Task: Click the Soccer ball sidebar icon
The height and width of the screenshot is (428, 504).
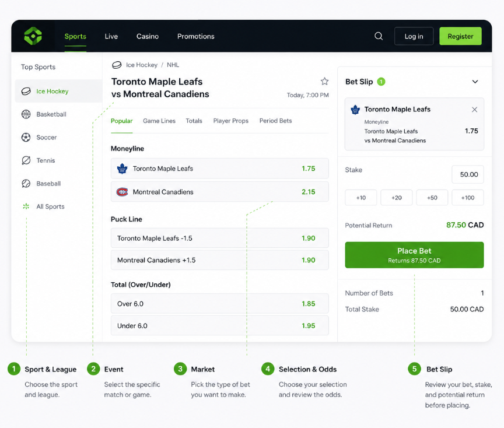Action: click(x=26, y=137)
